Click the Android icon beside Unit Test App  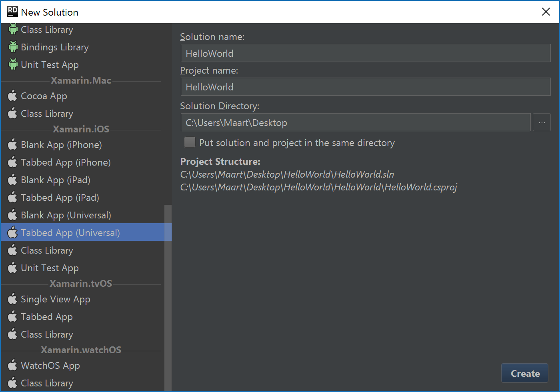pyautogui.click(x=13, y=64)
